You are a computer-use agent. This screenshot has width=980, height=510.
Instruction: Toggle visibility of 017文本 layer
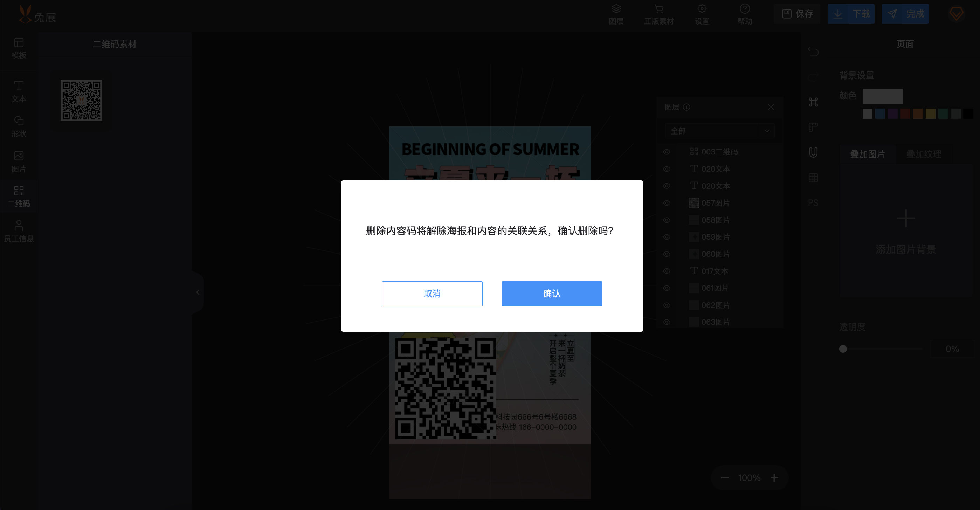point(667,271)
